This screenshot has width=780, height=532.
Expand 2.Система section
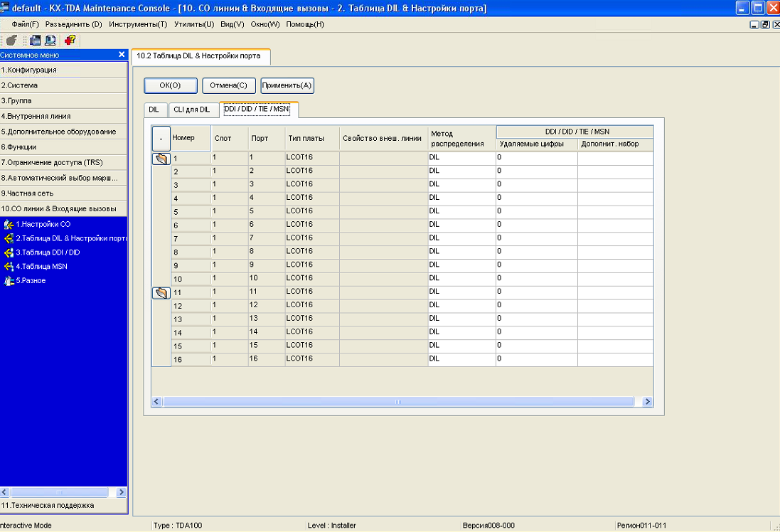tap(64, 85)
